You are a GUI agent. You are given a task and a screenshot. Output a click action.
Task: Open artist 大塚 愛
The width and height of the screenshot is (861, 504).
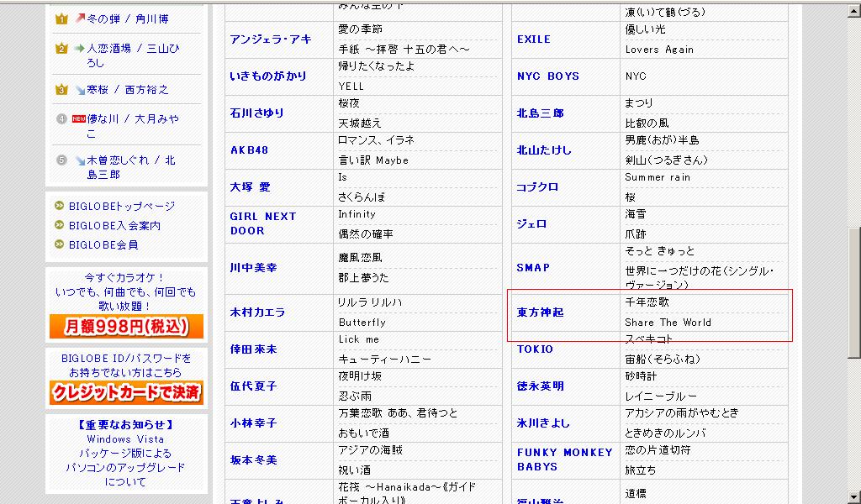[250, 187]
